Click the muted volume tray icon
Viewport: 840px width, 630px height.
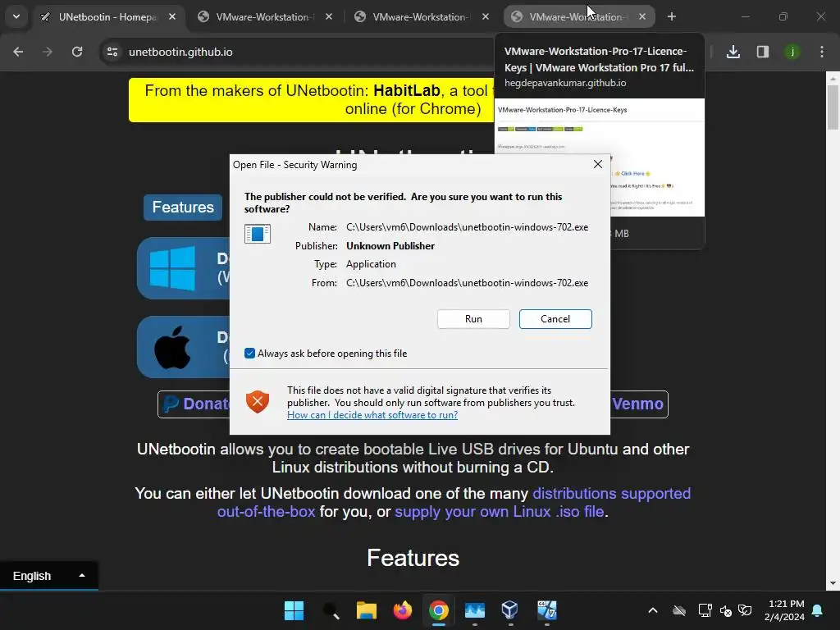pos(726,610)
